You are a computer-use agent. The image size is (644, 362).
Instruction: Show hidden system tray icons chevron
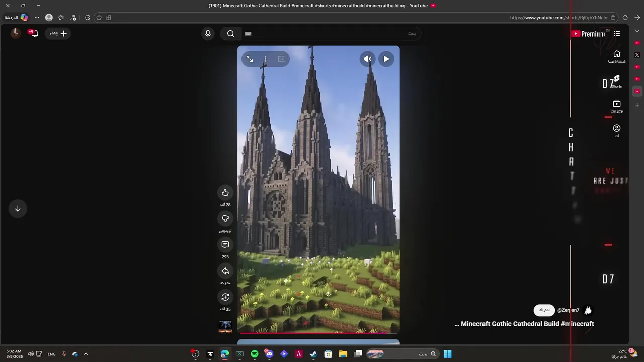tap(86, 354)
